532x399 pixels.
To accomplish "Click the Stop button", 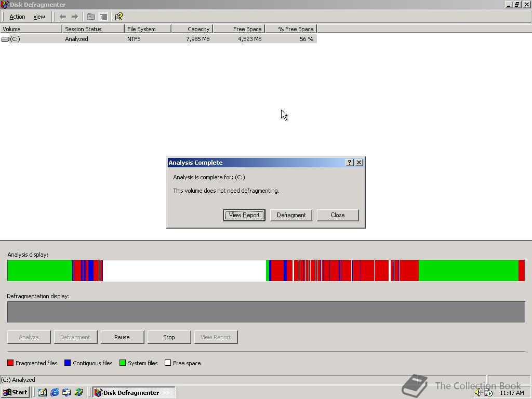I will click(x=169, y=337).
